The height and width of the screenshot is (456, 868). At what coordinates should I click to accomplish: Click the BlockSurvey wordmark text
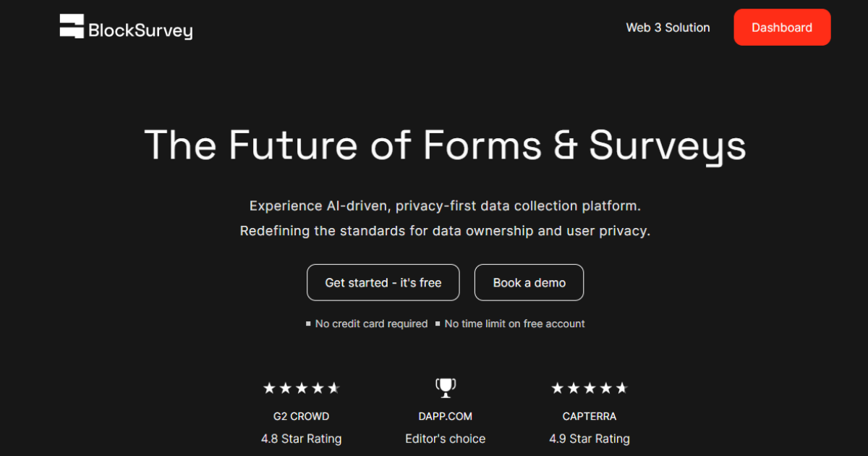point(140,30)
